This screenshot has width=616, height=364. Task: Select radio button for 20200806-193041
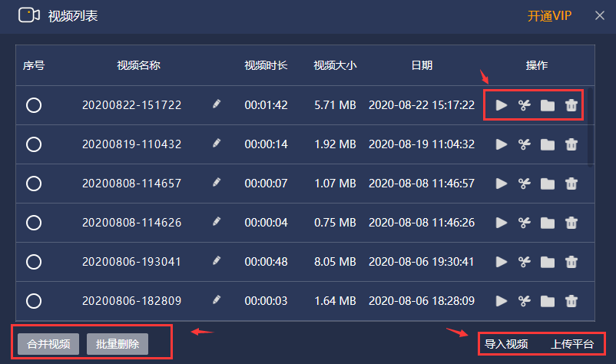34,262
